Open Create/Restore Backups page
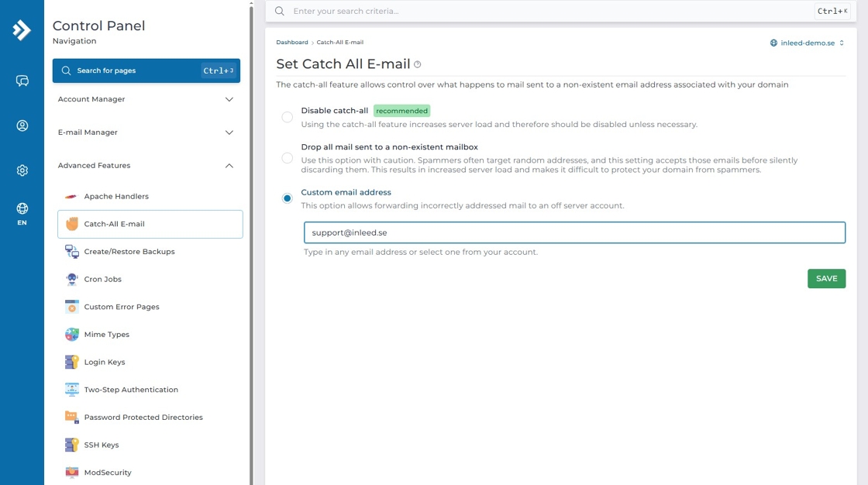The width and height of the screenshot is (868, 485). [x=129, y=252]
